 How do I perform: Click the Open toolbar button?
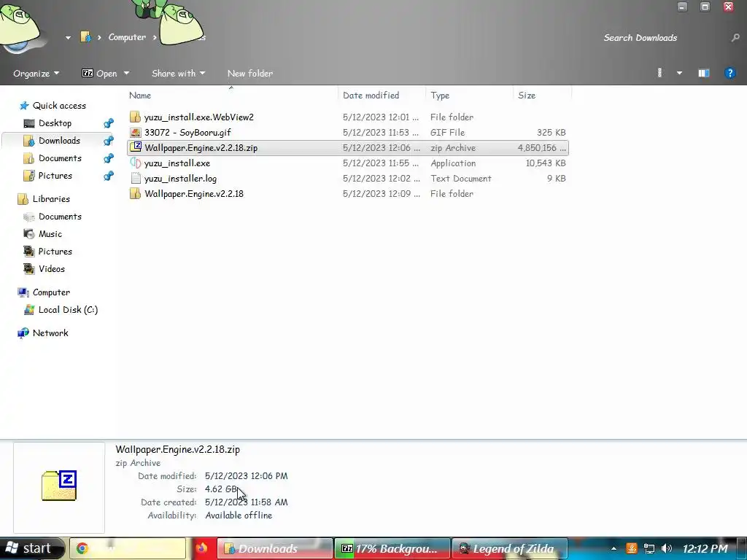99,74
